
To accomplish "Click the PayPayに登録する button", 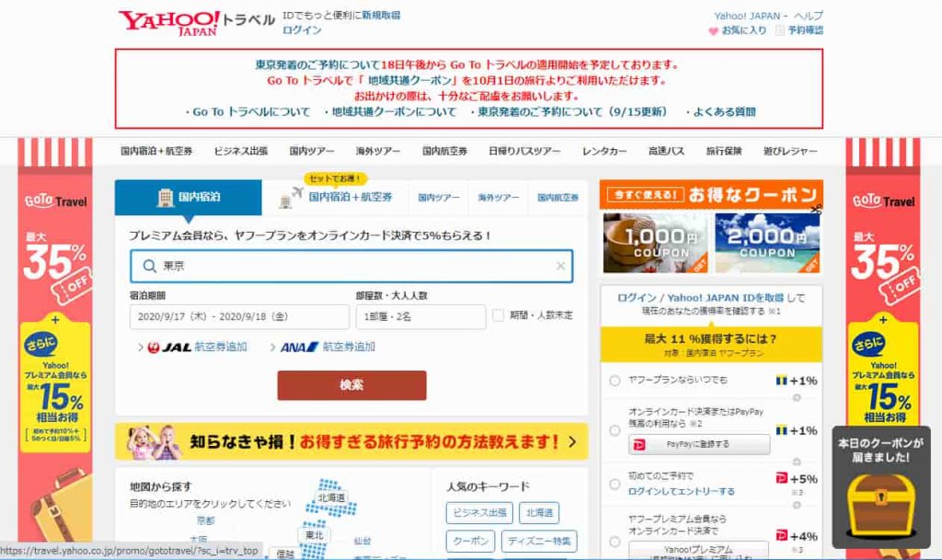I will tap(699, 445).
